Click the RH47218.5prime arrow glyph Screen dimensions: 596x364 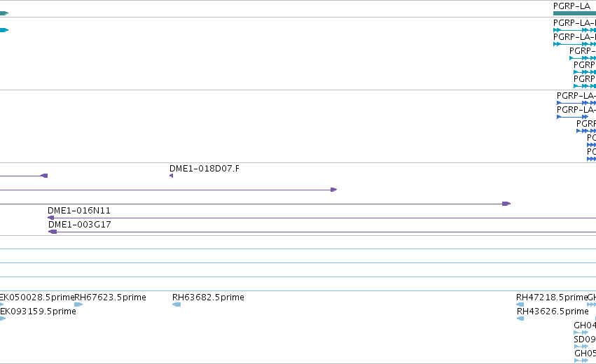520,304
